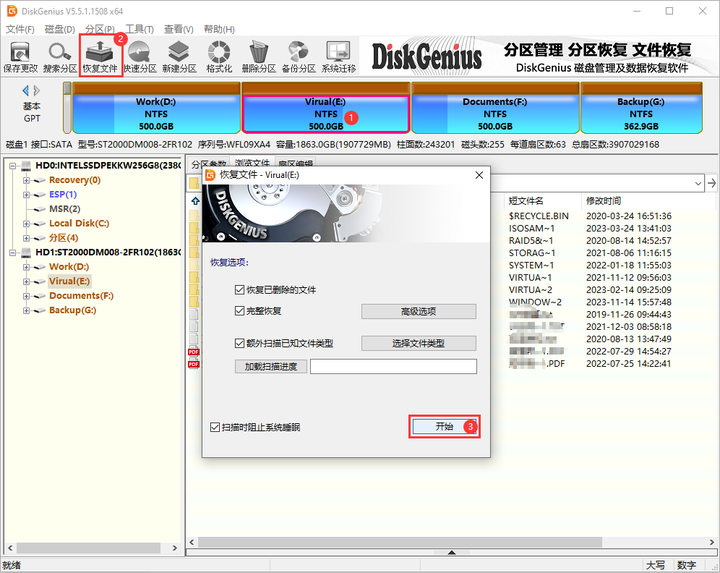Open the 帮助(H) menu
Viewport: 720px width, 573px height.
click(219, 29)
